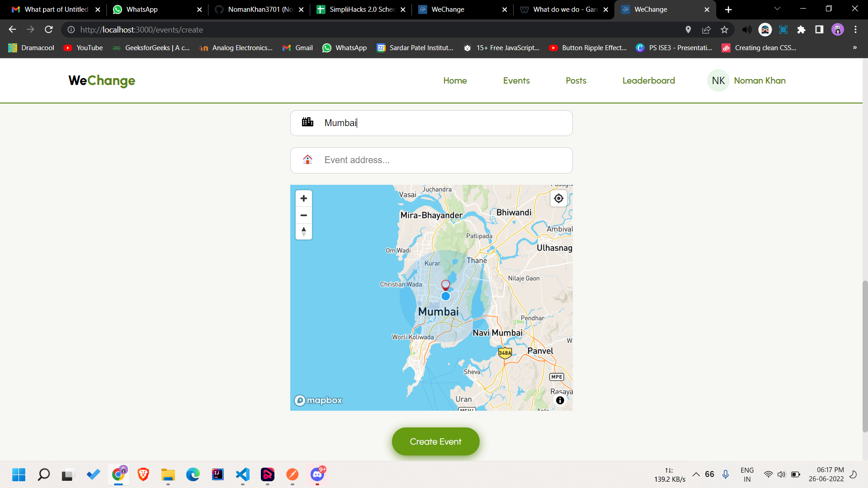Image resolution: width=868 pixels, height=488 pixels.
Task: Click the page vertical scrollbar
Action: pos(865,356)
